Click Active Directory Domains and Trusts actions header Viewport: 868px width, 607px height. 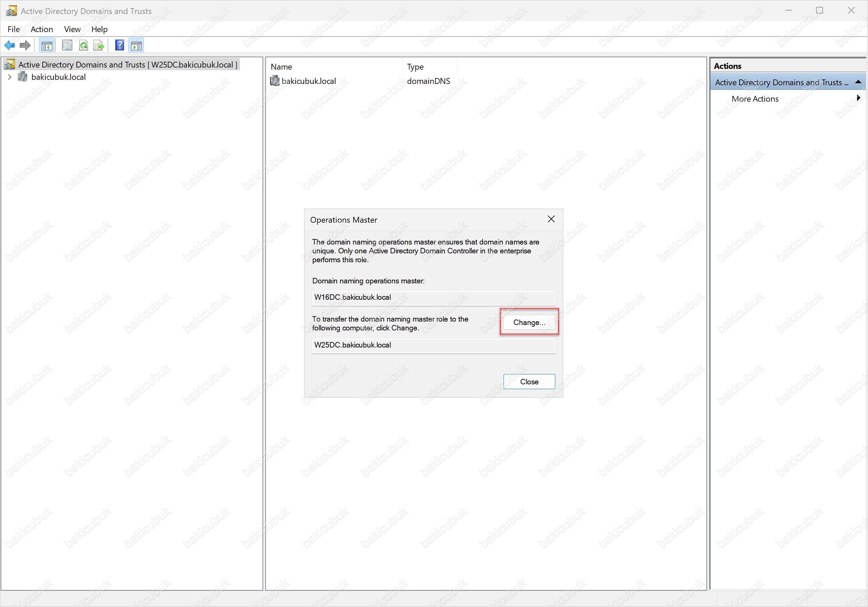(x=788, y=82)
